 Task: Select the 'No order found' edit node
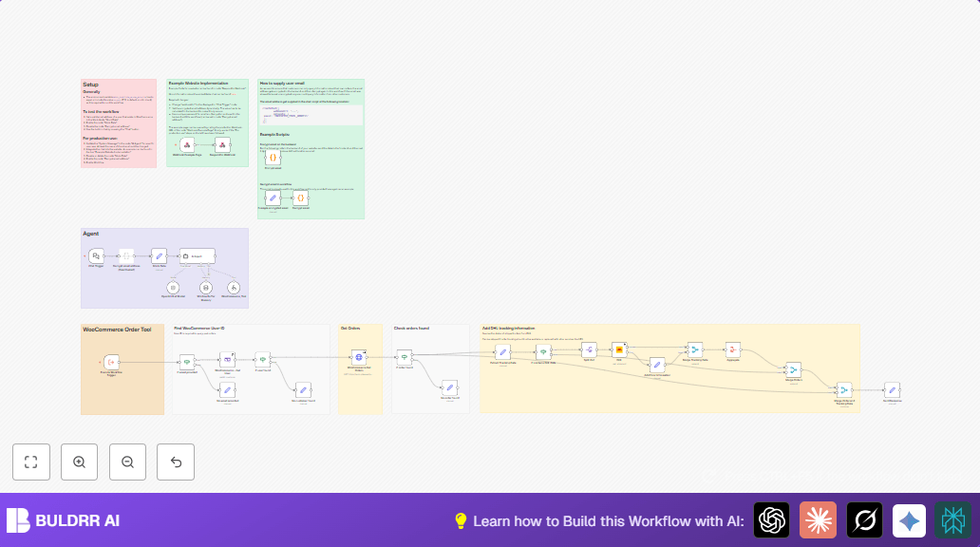(x=449, y=387)
